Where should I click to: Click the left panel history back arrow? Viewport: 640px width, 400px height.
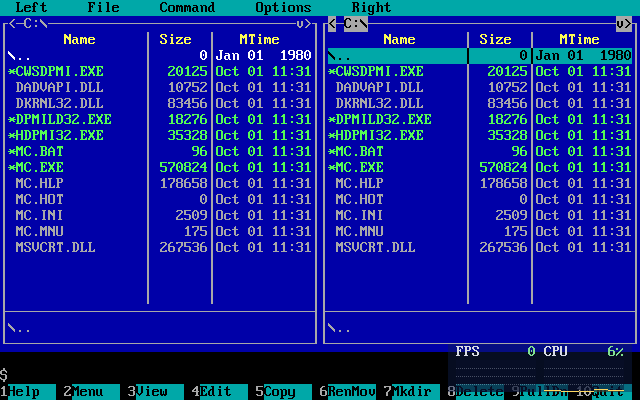[12, 24]
